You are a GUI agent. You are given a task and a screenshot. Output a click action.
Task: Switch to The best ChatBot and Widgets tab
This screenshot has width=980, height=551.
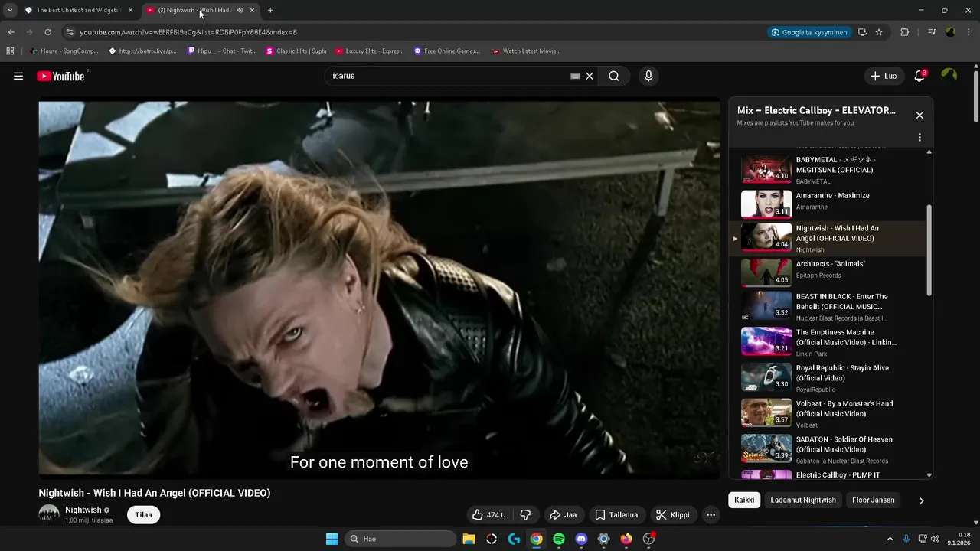pyautogui.click(x=79, y=10)
